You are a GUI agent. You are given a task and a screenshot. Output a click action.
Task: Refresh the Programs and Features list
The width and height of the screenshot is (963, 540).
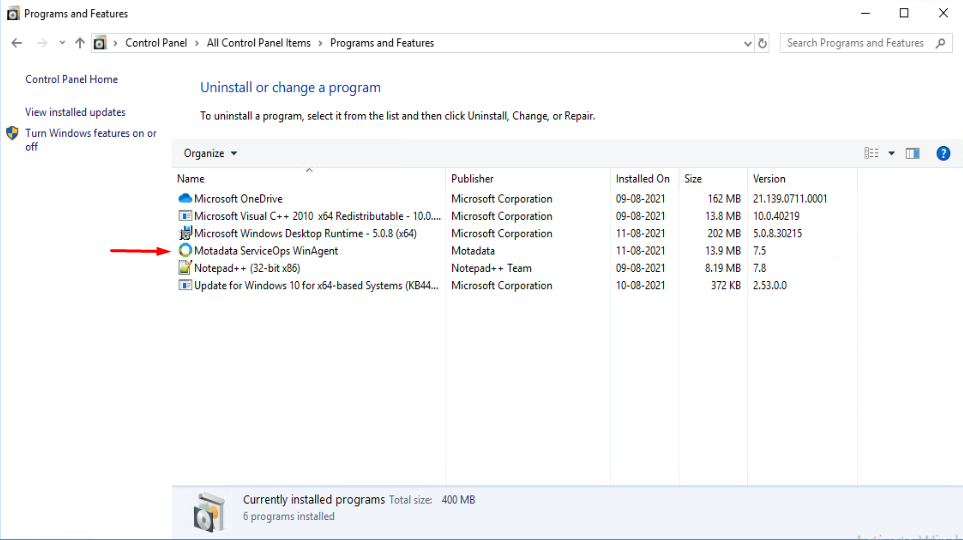(x=762, y=44)
